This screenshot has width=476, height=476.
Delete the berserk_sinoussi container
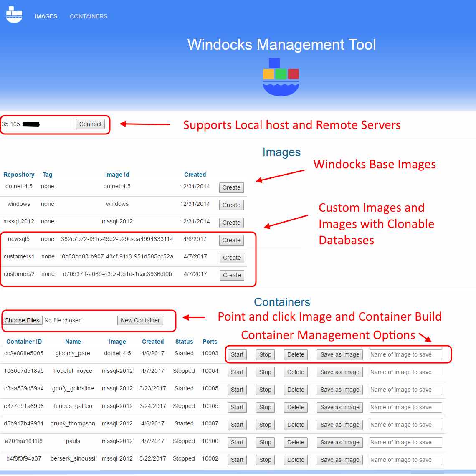(296, 460)
